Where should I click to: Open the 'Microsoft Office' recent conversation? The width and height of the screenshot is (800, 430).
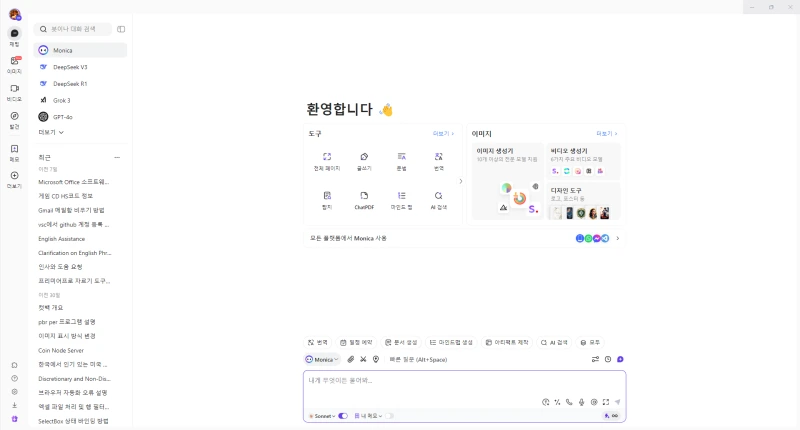74,182
